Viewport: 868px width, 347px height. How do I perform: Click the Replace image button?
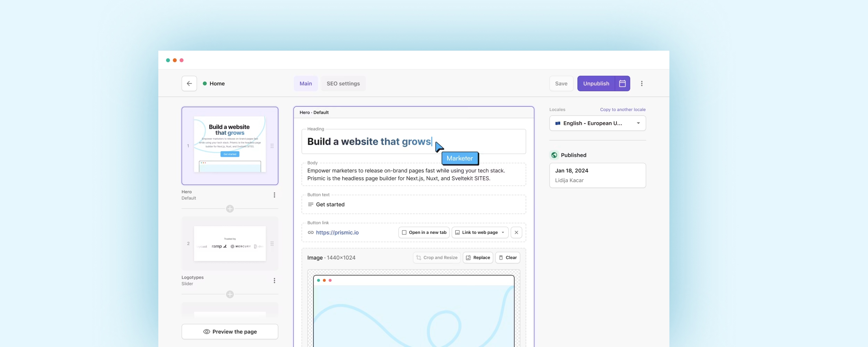tap(478, 258)
